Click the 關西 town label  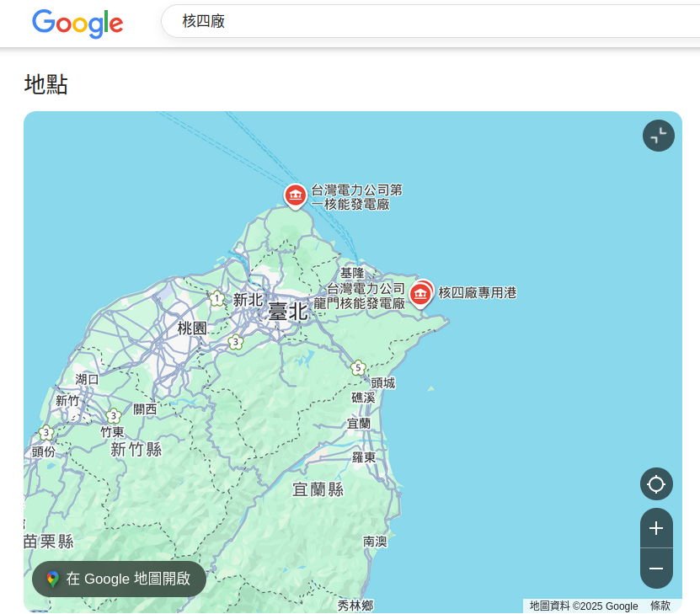pyautogui.click(x=145, y=408)
